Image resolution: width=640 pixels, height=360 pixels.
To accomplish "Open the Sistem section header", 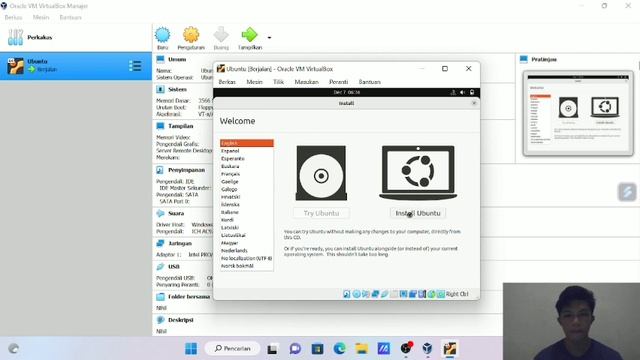I will click(177, 89).
